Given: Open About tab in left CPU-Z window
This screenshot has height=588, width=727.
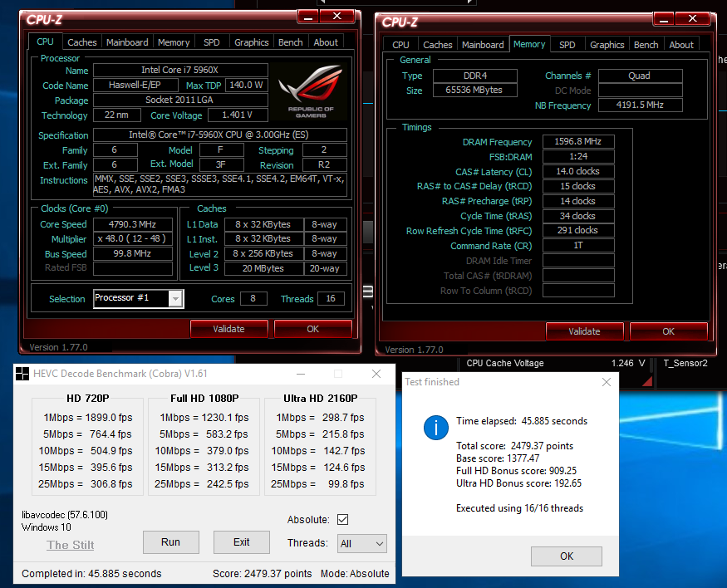Looking at the screenshot, I should 326,42.
